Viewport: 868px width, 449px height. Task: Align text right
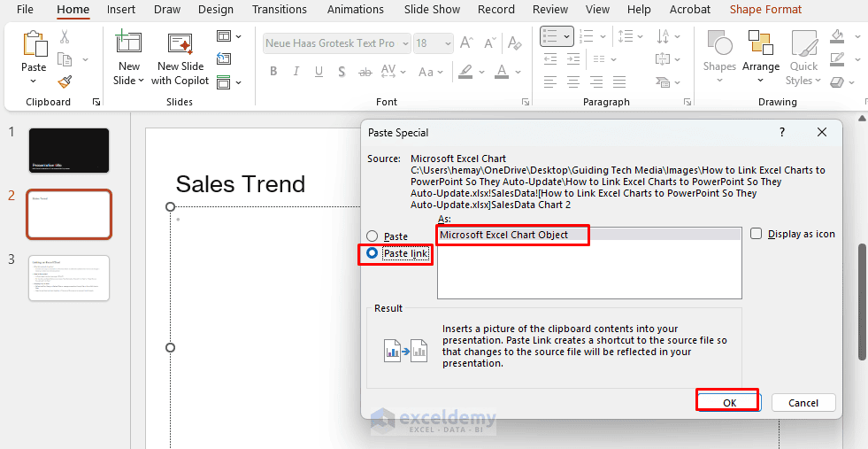point(596,82)
